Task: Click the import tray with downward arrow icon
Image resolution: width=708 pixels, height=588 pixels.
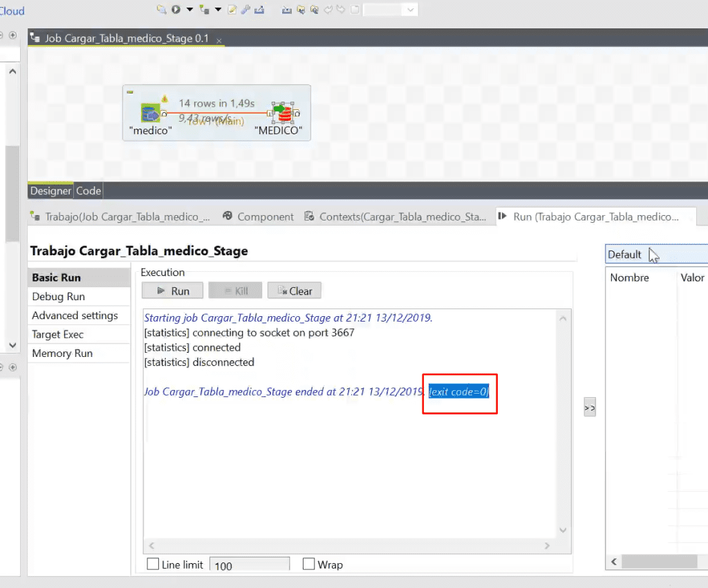Action: point(287,10)
